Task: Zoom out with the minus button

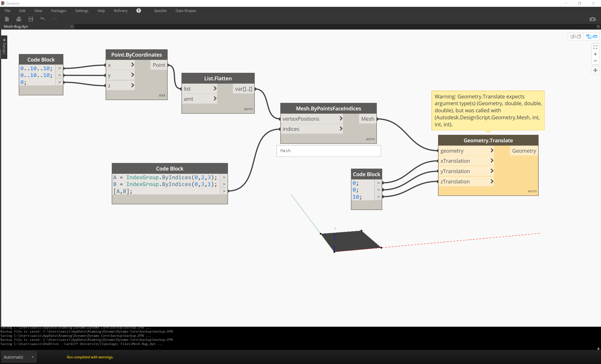Action: click(595, 61)
